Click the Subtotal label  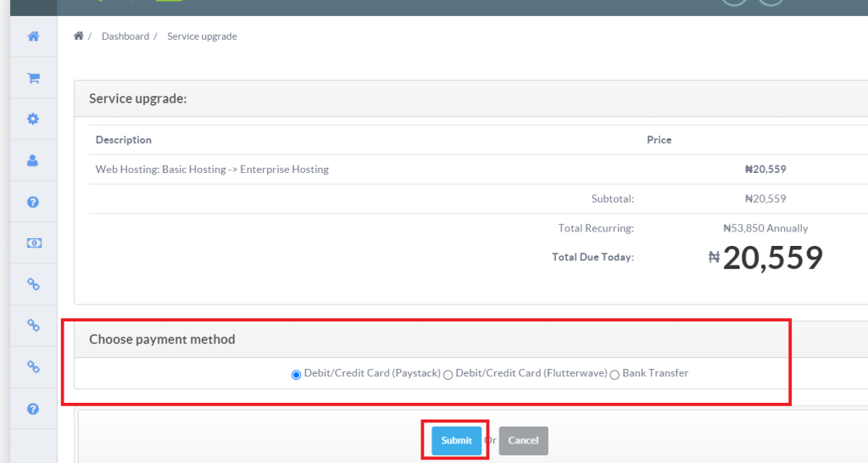click(x=612, y=198)
